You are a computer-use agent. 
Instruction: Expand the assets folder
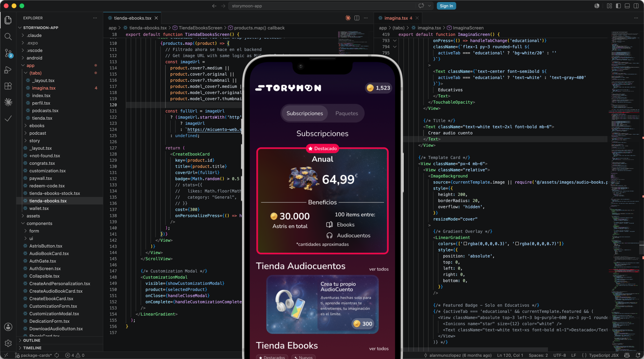click(x=33, y=216)
